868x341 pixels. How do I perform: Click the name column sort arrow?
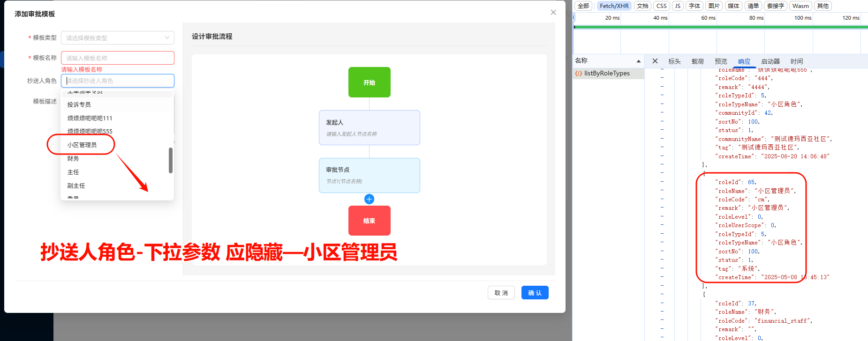tap(638, 61)
